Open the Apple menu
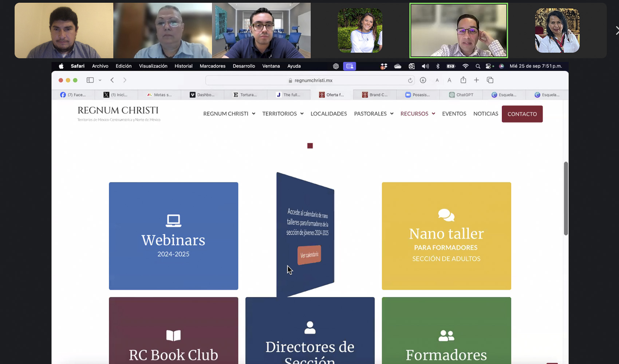Viewport: 619px width, 364px height. pos(61,66)
